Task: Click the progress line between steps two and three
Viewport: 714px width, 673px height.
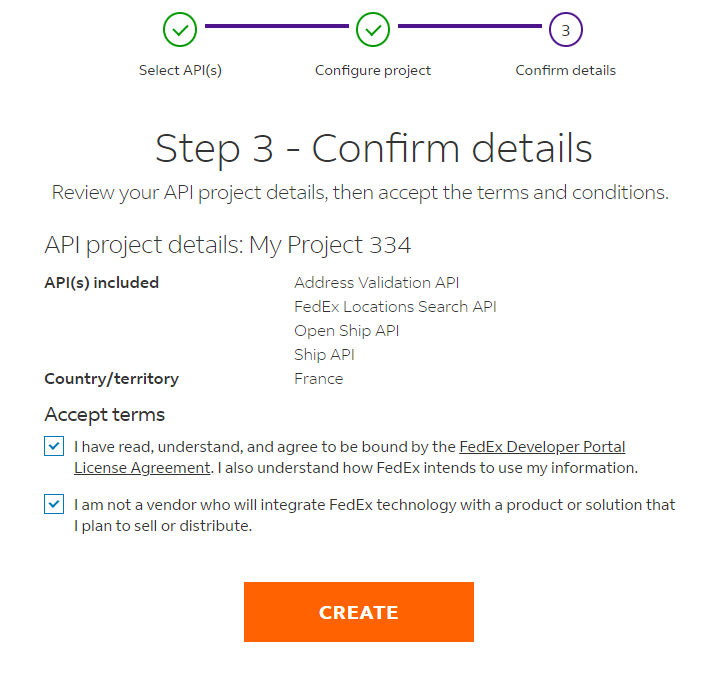Action: 469,26
